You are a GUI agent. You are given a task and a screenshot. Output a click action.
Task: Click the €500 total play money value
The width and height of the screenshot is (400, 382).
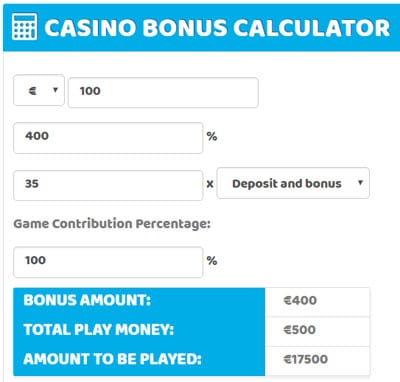[x=300, y=330]
